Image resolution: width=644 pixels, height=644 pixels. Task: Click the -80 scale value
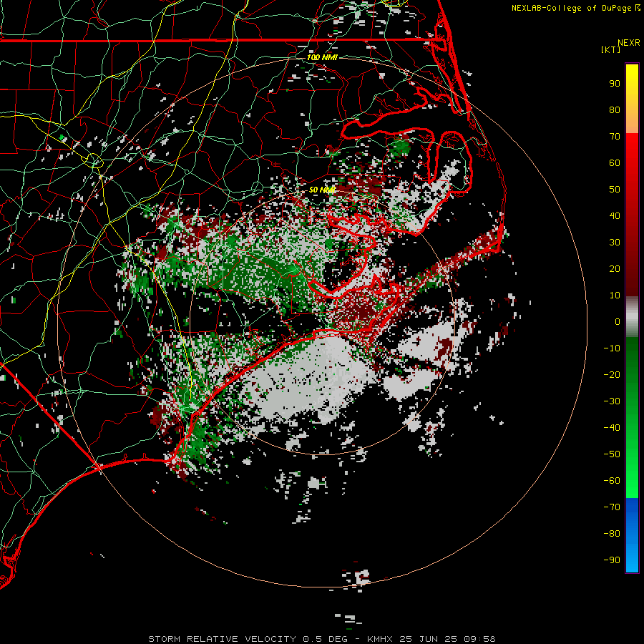click(x=612, y=534)
